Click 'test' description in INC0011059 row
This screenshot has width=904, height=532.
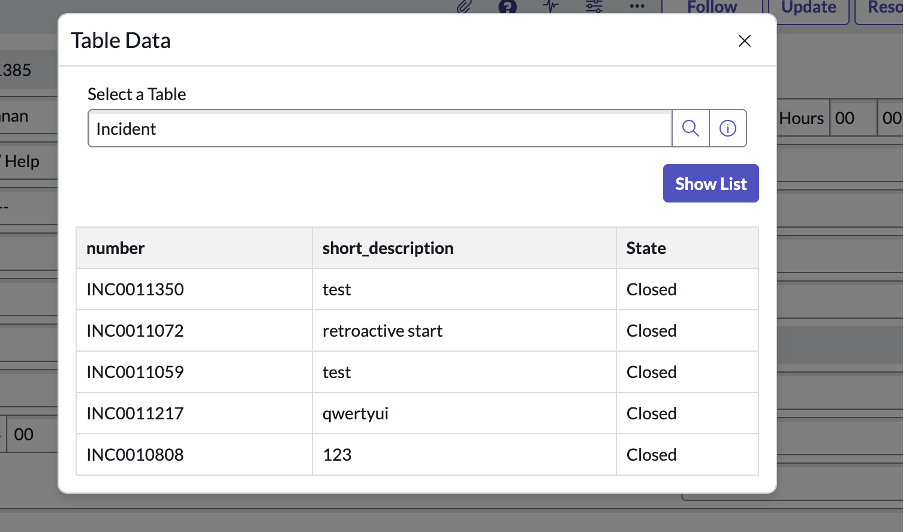coord(464,372)
